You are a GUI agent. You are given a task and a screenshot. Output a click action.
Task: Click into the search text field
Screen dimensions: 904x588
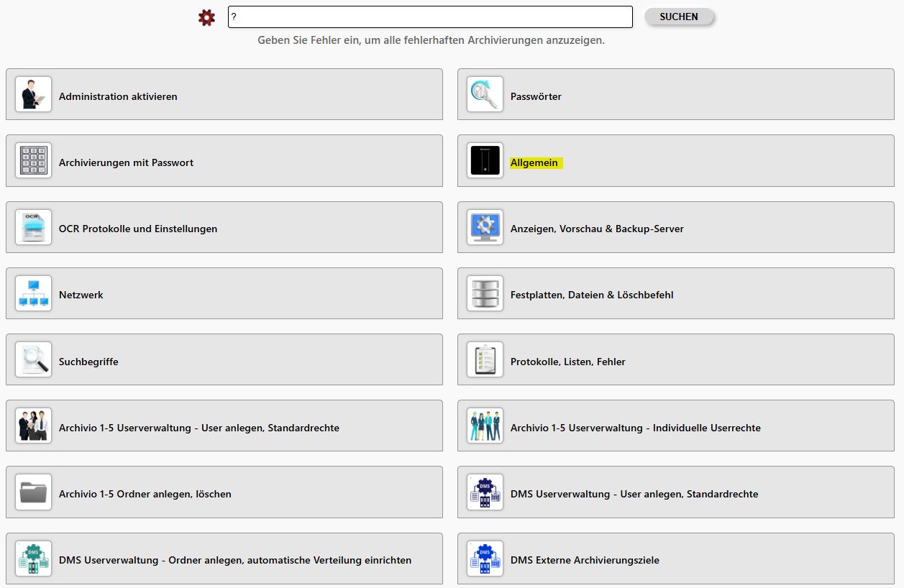pyautogui.click(x=430, y=17)
